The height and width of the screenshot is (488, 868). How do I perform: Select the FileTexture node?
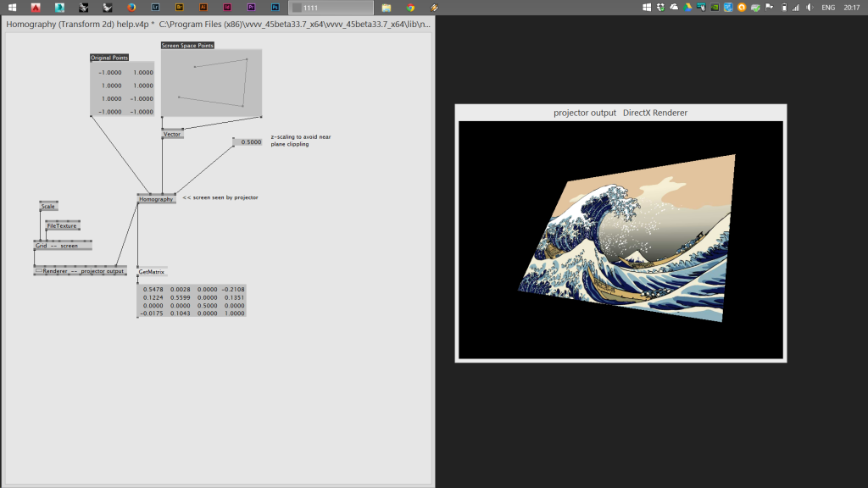63,225
